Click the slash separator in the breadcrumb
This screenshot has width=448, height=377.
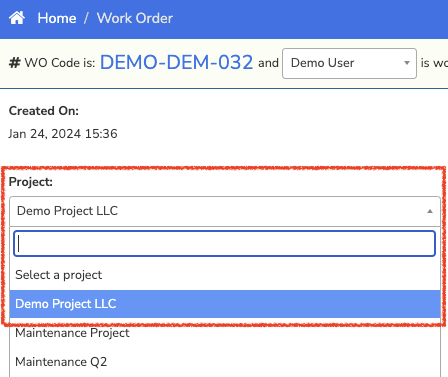[86, 18]
